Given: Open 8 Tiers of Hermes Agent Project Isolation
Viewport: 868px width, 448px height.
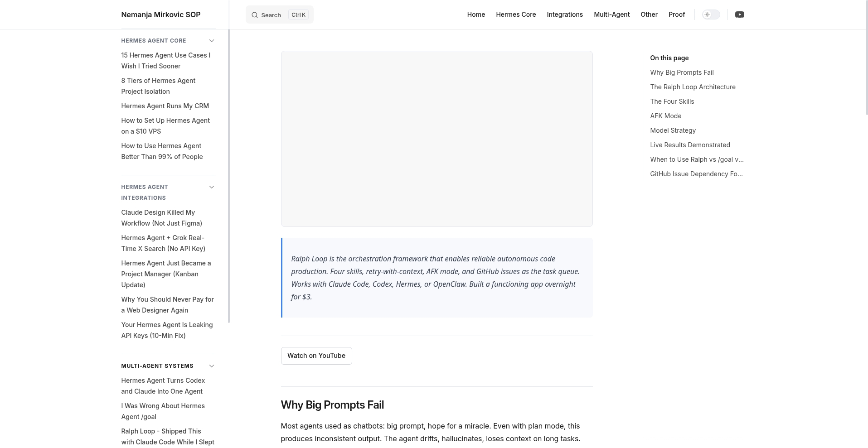Looking at the screenshot, I should tap(158, 86).
